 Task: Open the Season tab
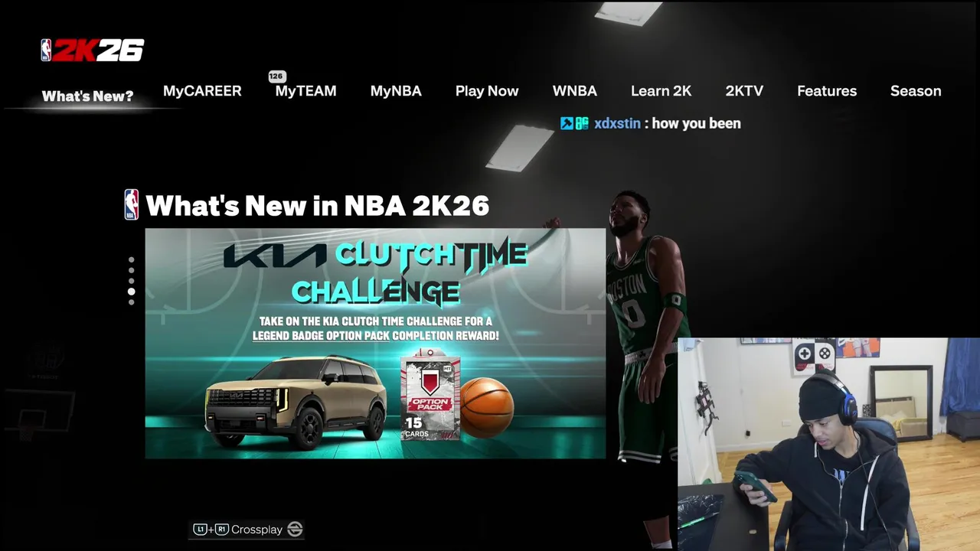click(x=916, y=91)
